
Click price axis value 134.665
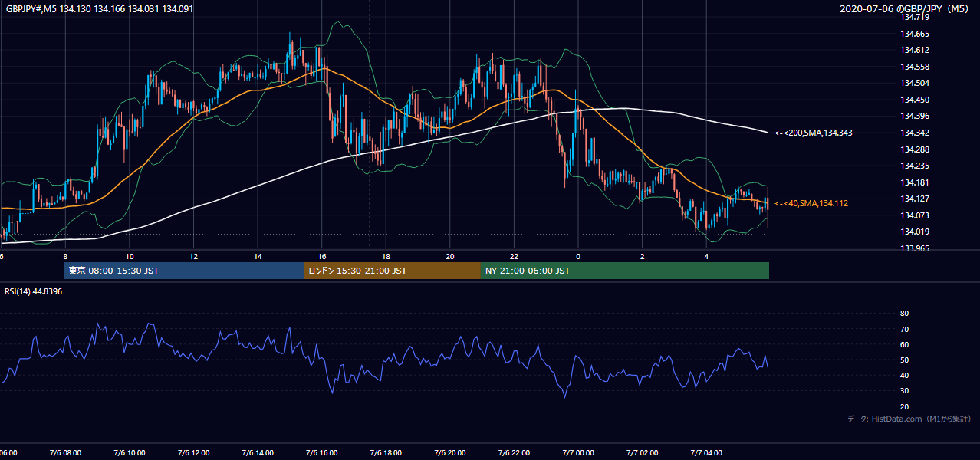coord(914,34)
